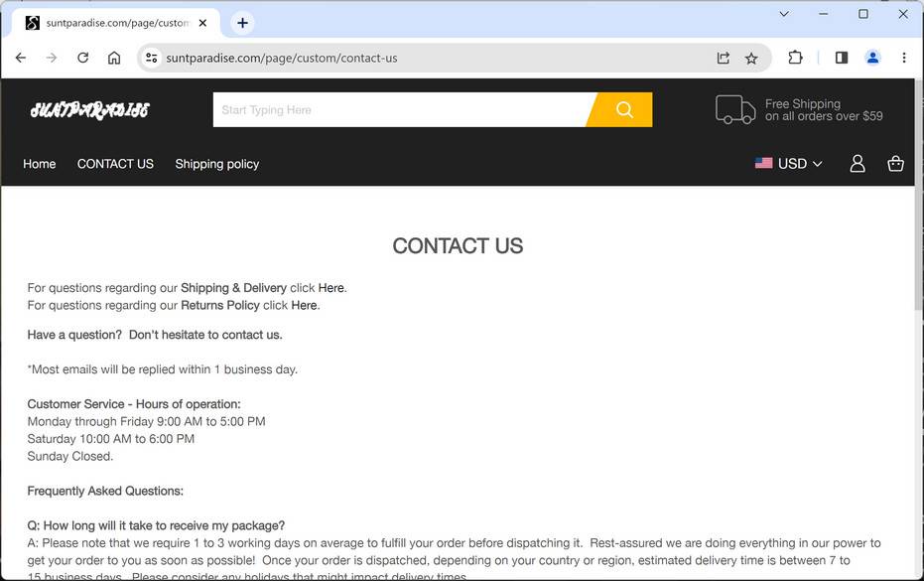Screen dimensions: 924x581
Task: Bookmark this page with the star icon
Action: pyautogui.click(x=751, y=58)
